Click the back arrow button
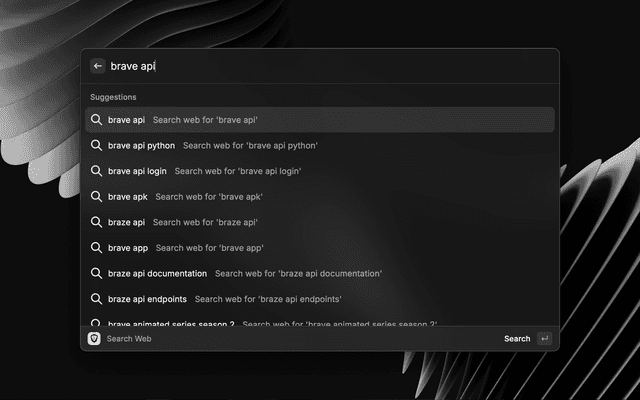This screenshot has height=400, width=640. click(x=98, y=66)
